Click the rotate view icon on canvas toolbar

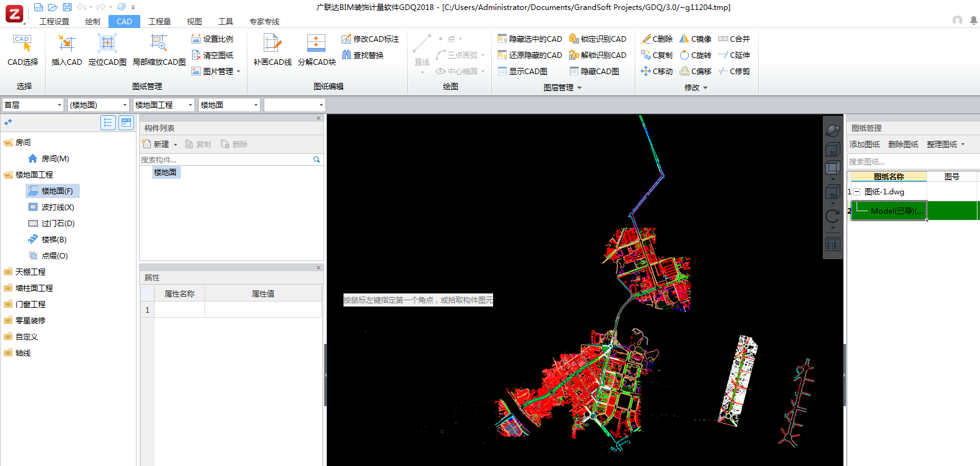tap(832, 216)
